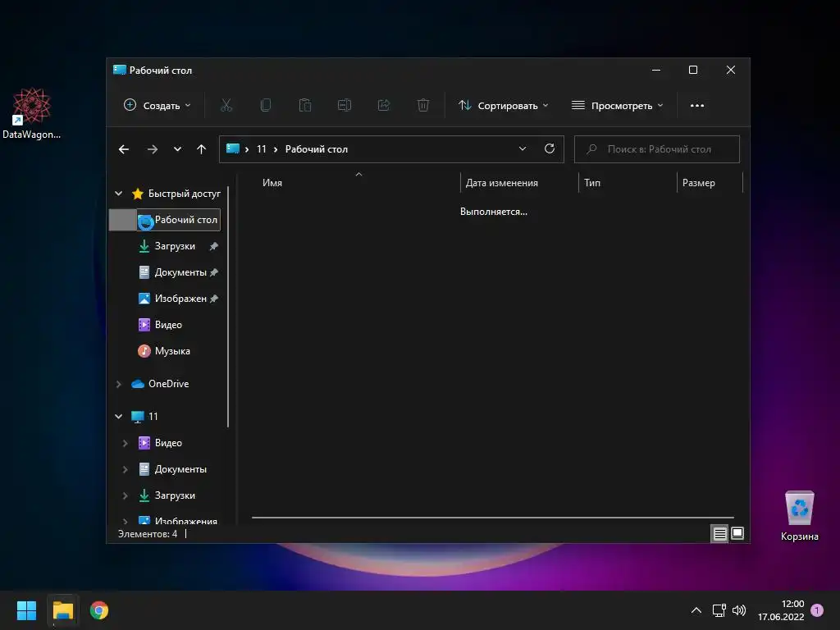The height and width of the screenshot is (630, 840).
Task: Open the Просмотреть view dropdown
Action: [617, 106]
